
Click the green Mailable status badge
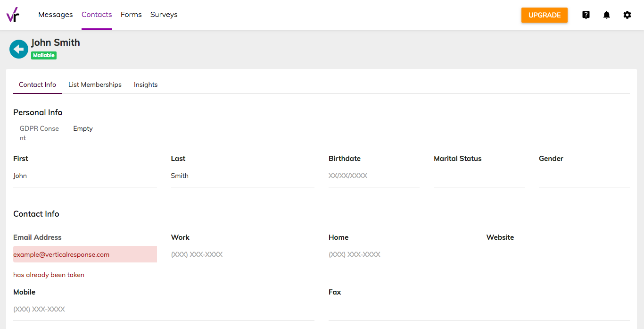click(x=44, y=55)
